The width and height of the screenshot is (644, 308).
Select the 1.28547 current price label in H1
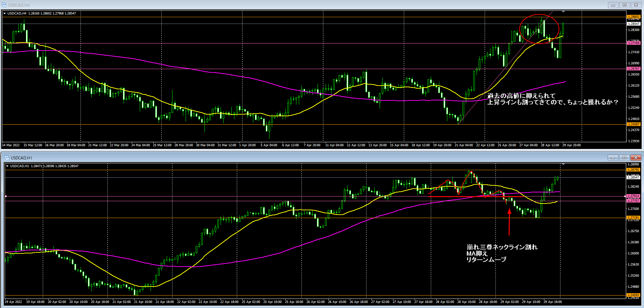633,177
